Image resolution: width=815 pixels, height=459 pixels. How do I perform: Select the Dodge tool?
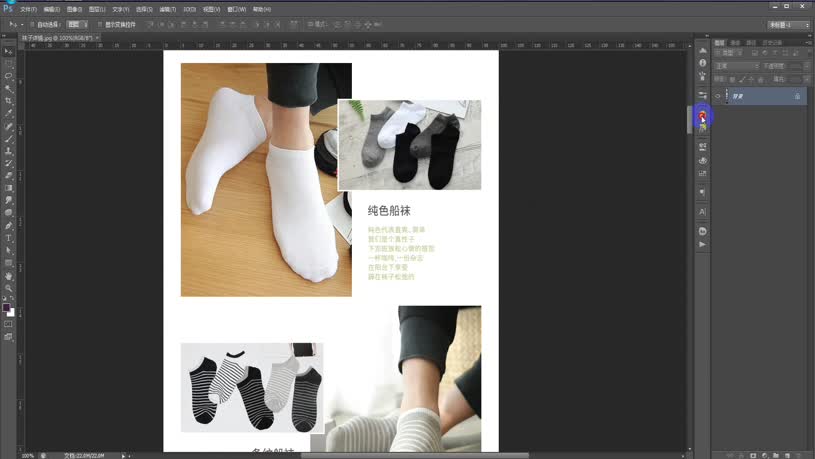8,213
